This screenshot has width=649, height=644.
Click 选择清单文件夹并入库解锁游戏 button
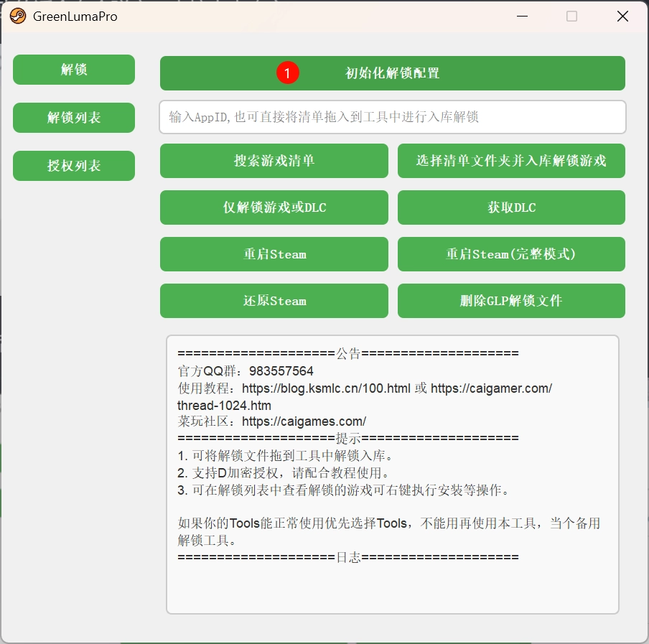point(511,161)
